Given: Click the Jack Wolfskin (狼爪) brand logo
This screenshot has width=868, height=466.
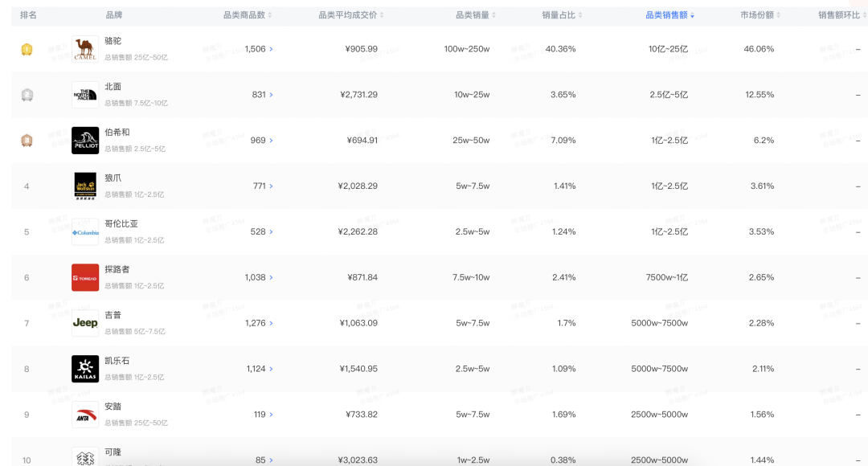Looking at the screenshot, I should (85, 186).
